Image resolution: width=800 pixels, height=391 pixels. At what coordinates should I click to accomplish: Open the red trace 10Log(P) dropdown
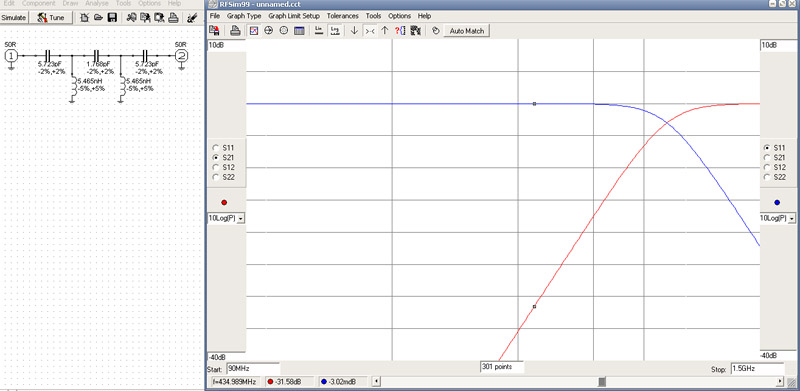(241, 218)
